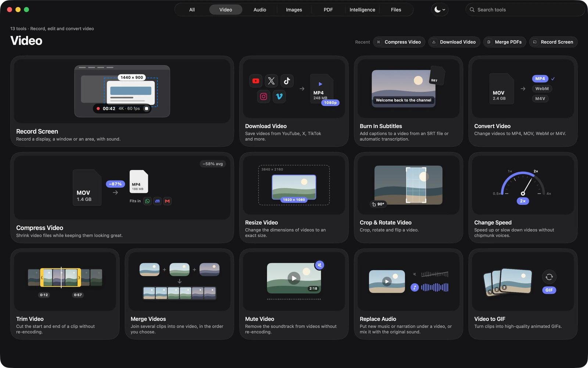The width and height of the screenshot is (588, 368).
Task: Click the red record dot indicator
Action: click(98, 109)
